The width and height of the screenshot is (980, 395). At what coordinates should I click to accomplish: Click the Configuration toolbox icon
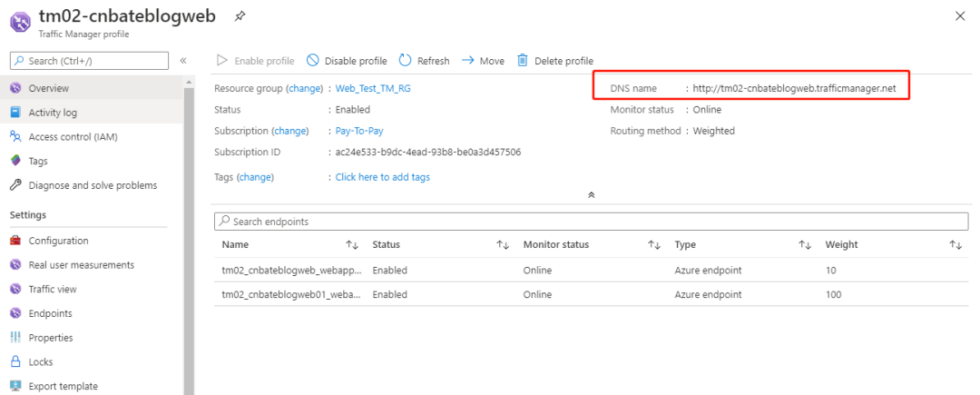[16, 241]
